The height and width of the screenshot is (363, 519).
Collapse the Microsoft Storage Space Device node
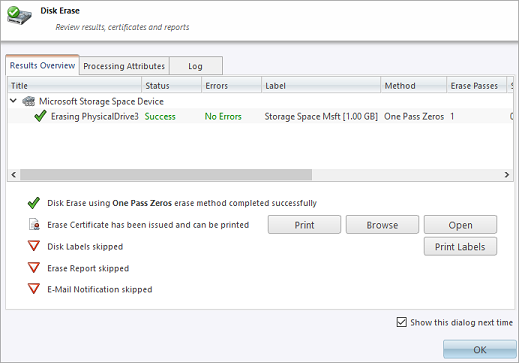pyautogui.click(x=13, y=101)
